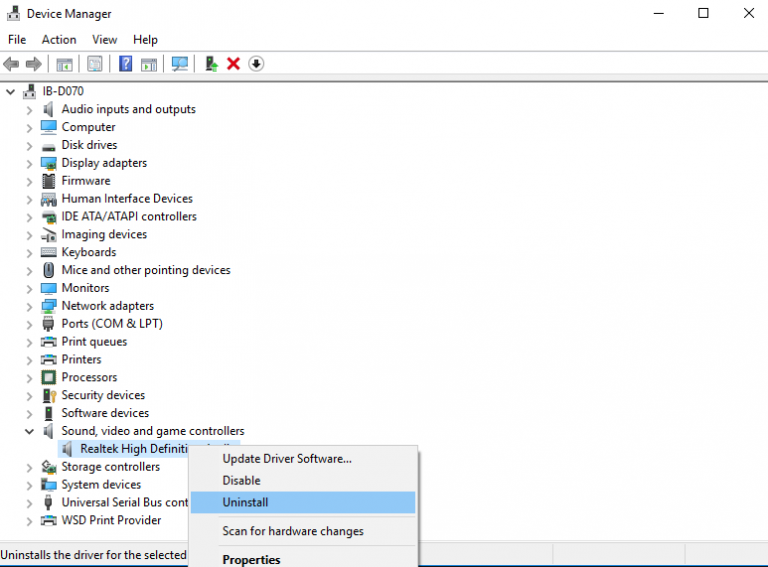Expand the System devices category

pos(29,485)
